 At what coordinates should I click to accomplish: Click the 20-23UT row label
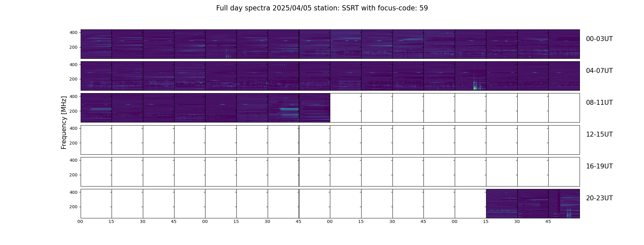599,198
